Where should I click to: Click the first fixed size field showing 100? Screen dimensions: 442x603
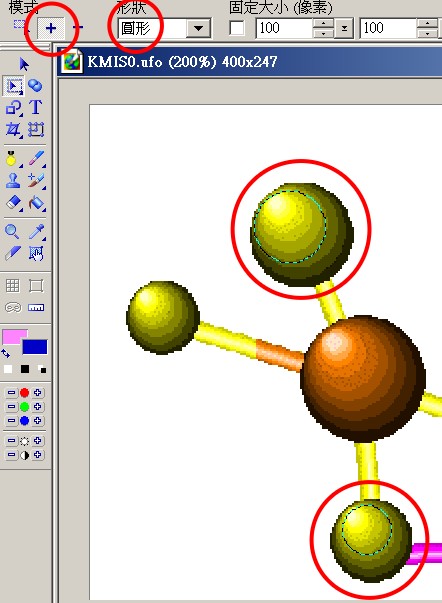point(284,28)
